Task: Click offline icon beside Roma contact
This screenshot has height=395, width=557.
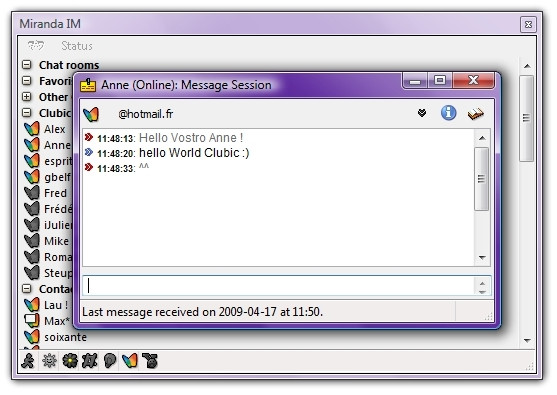Action: 32,256
